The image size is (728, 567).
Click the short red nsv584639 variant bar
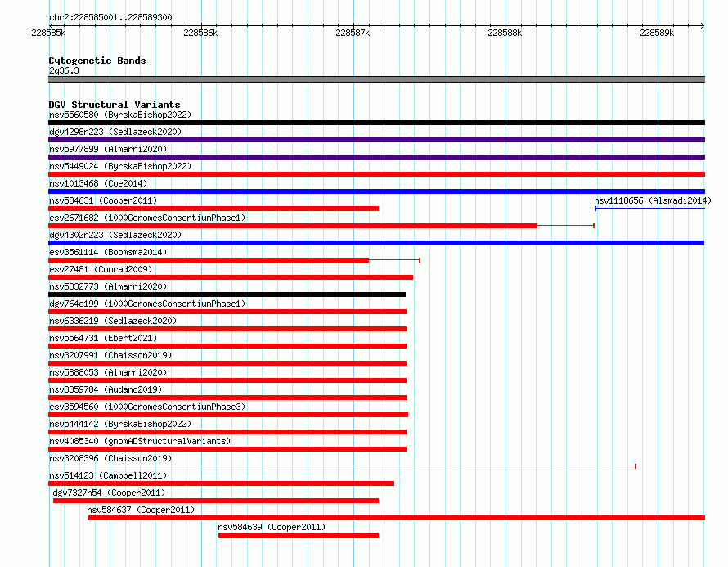pyautogui.click(x=299, y=535)
